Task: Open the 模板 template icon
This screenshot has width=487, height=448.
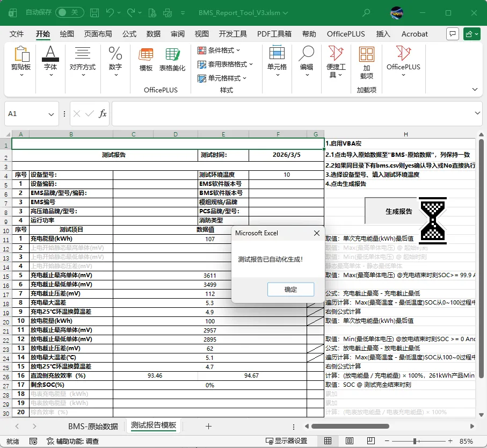Action: (x=146, y=55)
